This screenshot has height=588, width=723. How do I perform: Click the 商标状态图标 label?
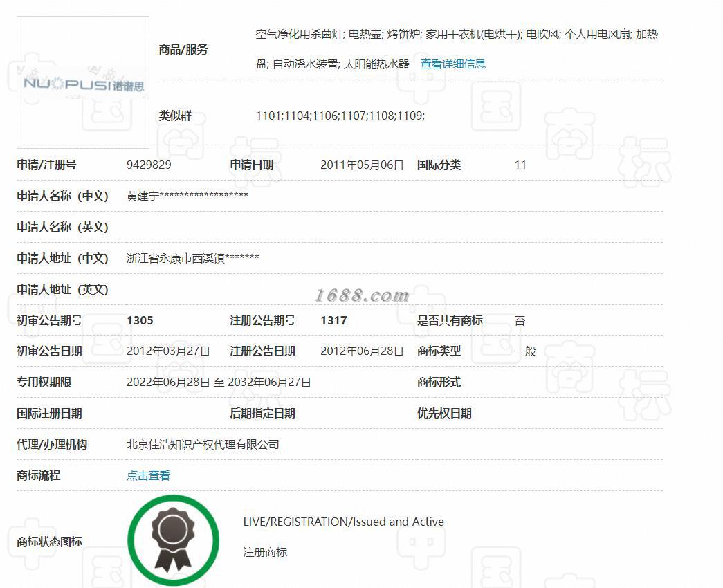coord(49,542)
